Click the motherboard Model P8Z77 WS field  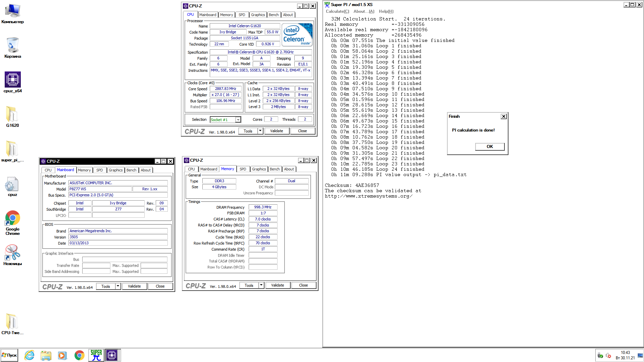click(100, 189)
